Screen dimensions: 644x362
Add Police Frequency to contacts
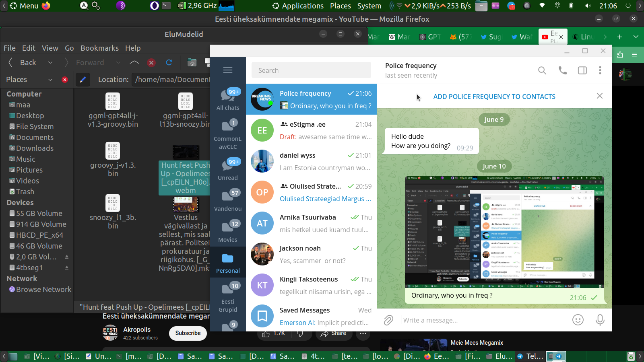pyautogui.click(x=494, y=97)
